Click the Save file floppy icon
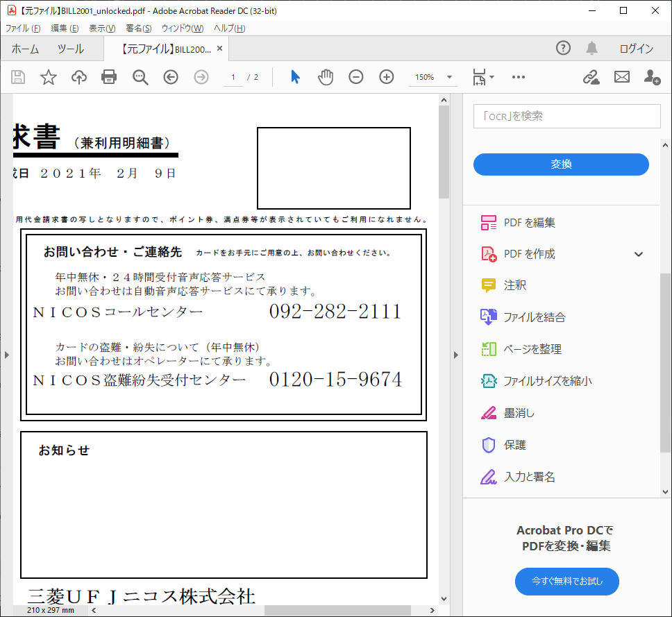Screen dimensions: 672x617 (18, 77)
